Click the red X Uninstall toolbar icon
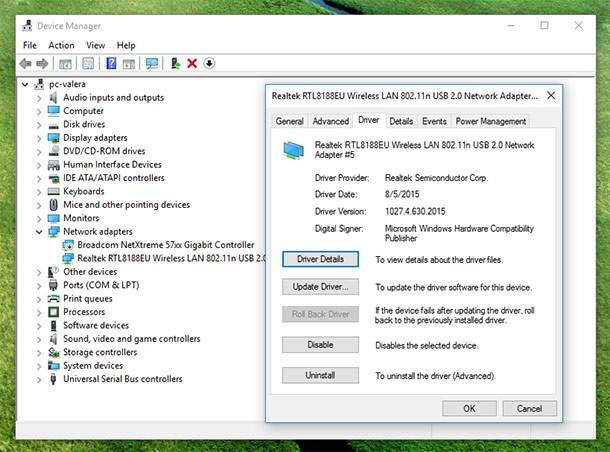Screen dimensions: 610x452 [192, 63]
